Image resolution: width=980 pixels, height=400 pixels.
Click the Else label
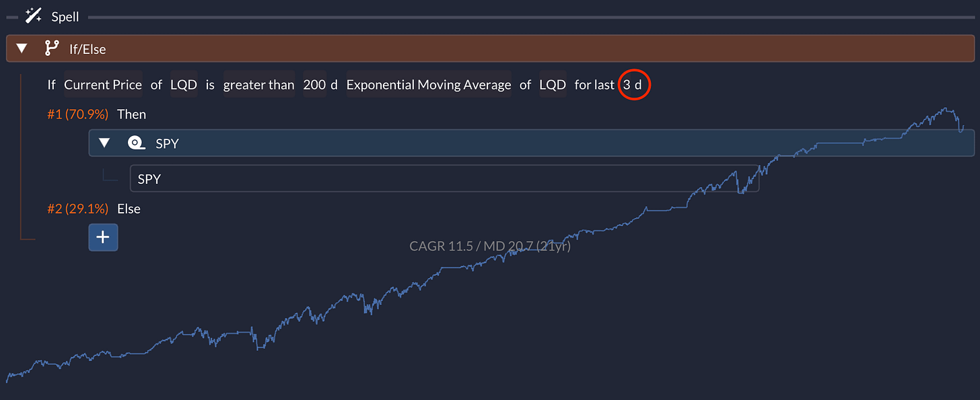click(x=129, y=209)
